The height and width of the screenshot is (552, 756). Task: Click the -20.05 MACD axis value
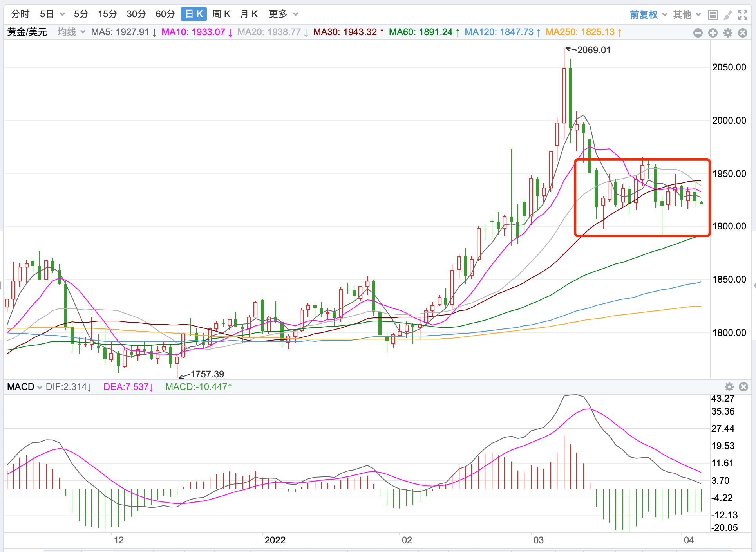pyautogui.click(x=725, y=528)
